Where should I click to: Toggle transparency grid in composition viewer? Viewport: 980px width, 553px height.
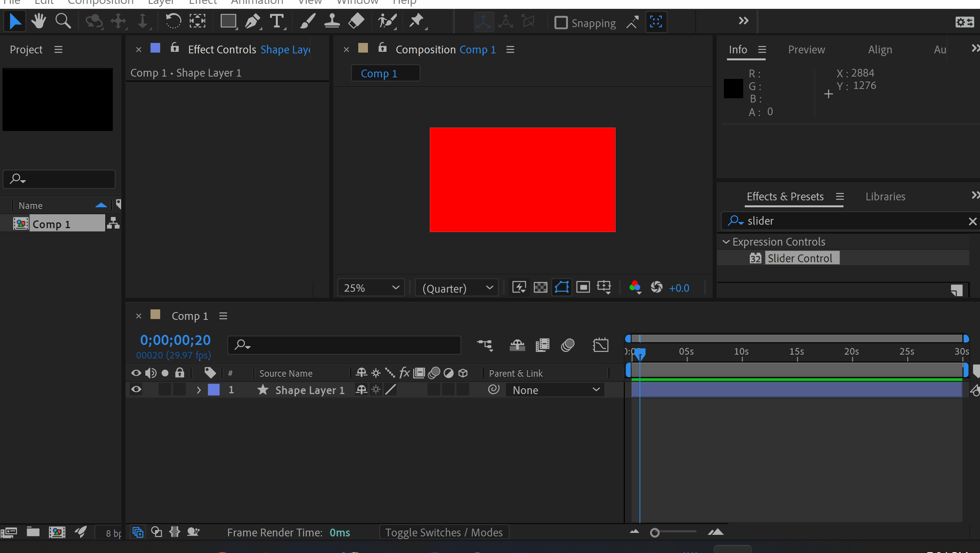coord(540,287)
